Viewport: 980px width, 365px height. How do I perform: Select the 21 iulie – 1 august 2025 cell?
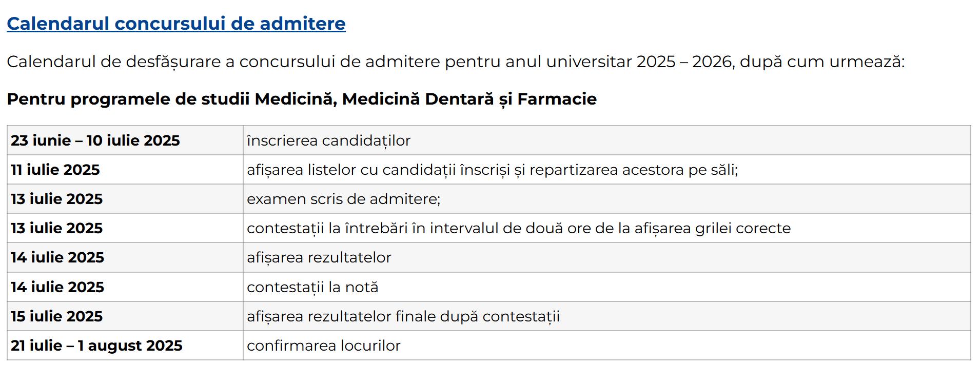pos(96,346)
